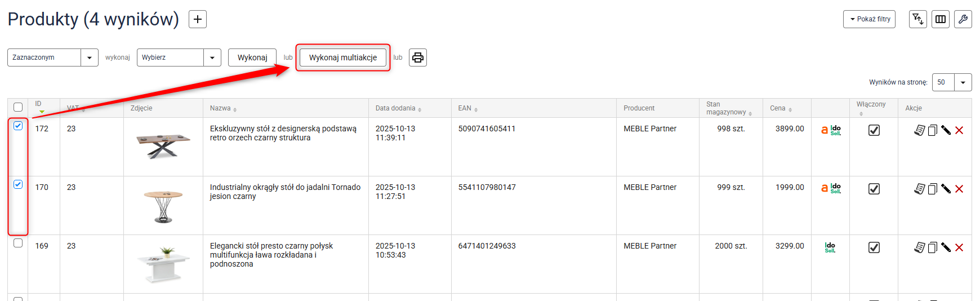Toggle the Włączony checkbox for product 170
Screen dimensions: 980x301
click(874, 189)
